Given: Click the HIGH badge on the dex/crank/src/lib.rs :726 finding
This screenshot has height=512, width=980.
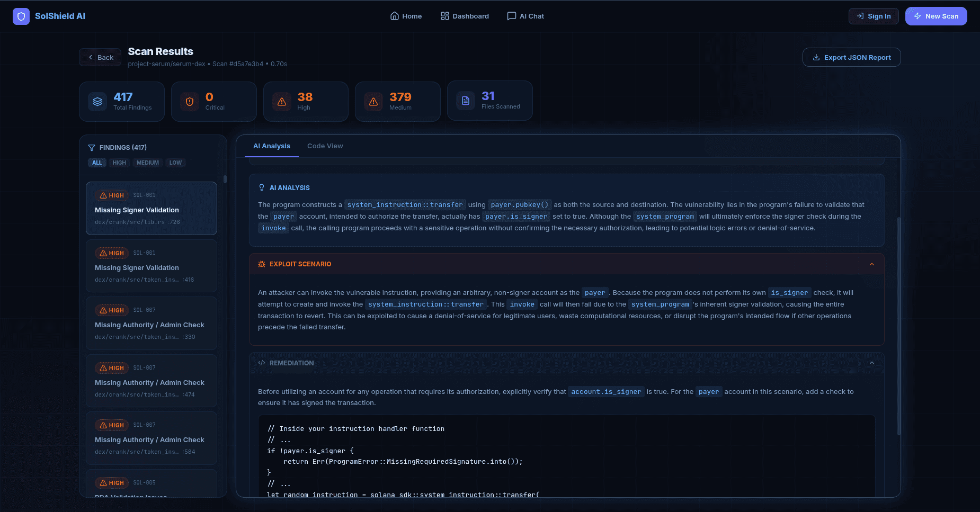Looking at the screenshot, I should click(x=112, y=195).
